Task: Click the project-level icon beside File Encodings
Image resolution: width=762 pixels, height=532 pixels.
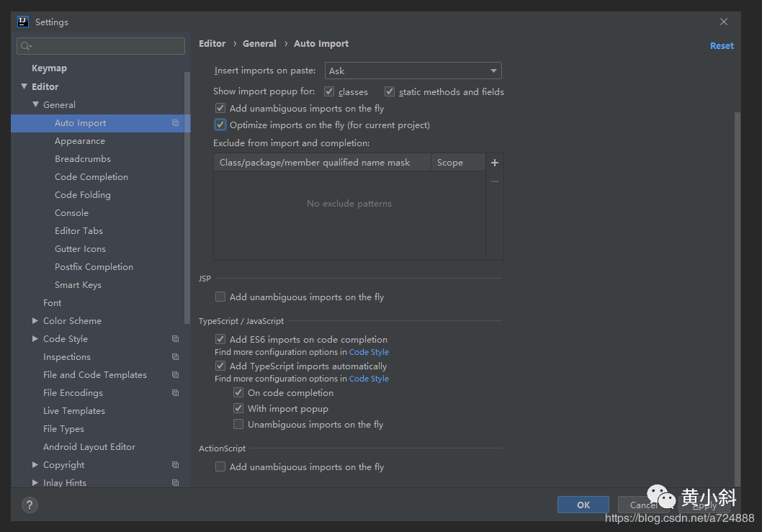Action: coord(176,392)
